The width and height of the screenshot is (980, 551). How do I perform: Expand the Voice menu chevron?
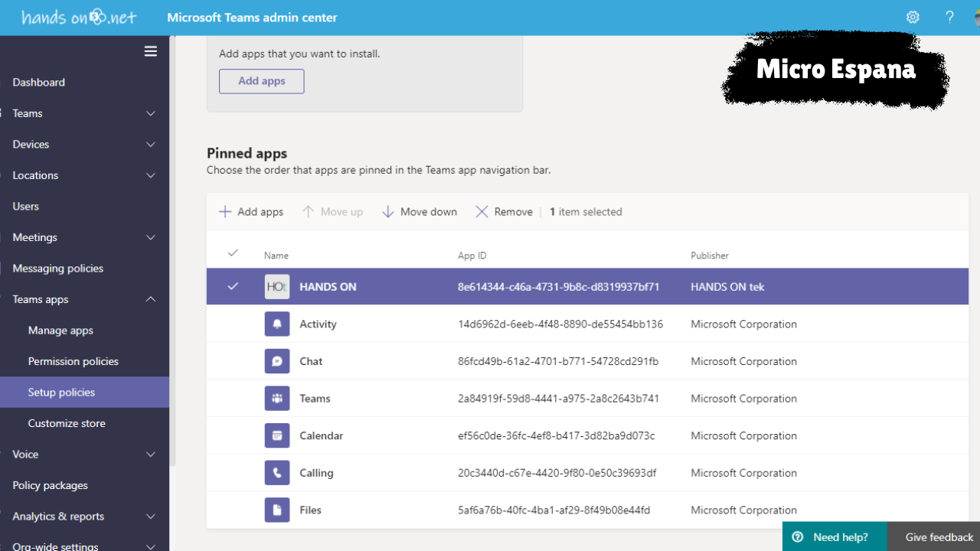point(151,455)
